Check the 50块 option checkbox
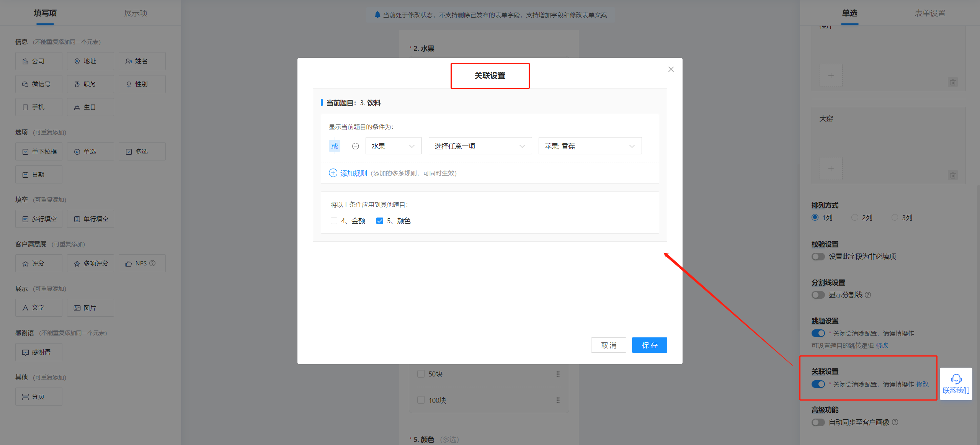Image resolution: width=980 pixels, height=445 pixels. 421,374
